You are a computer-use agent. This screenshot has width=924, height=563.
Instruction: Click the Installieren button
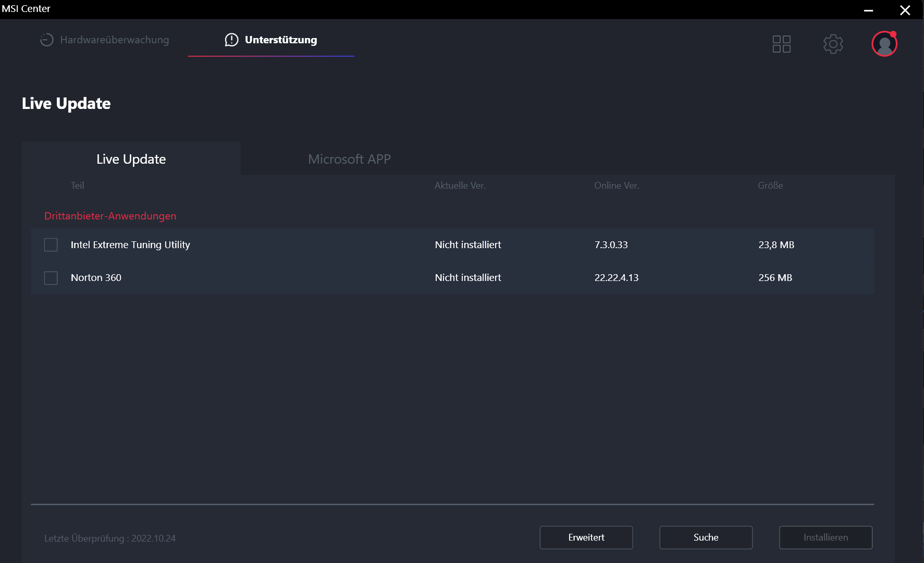(826, 537)
